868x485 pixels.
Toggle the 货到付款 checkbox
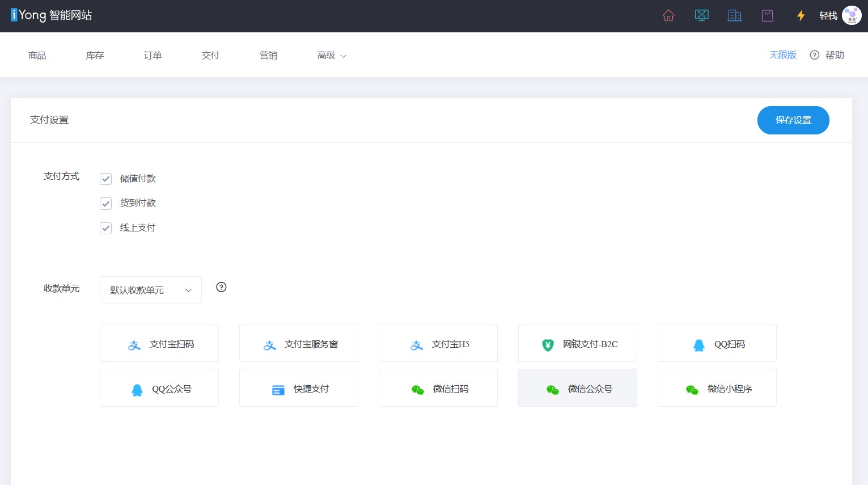pos(105,203)
